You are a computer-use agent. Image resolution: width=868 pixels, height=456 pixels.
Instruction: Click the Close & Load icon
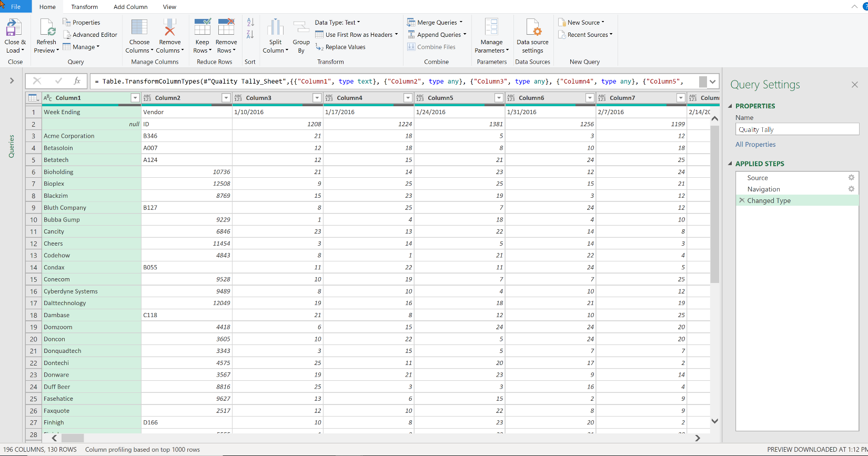coord(14,27)
